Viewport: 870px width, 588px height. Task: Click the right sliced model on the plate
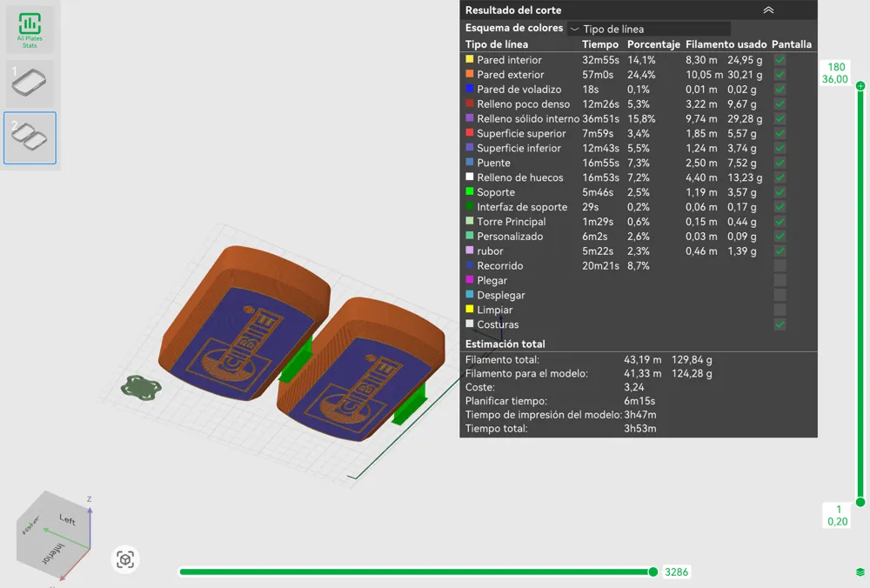click(x=361, y=371)
